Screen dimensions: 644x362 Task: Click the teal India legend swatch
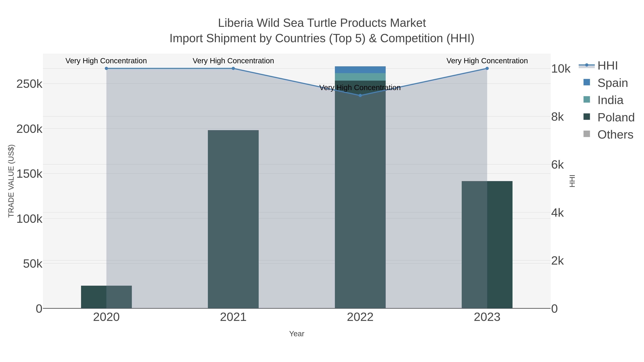click(587, 99)
